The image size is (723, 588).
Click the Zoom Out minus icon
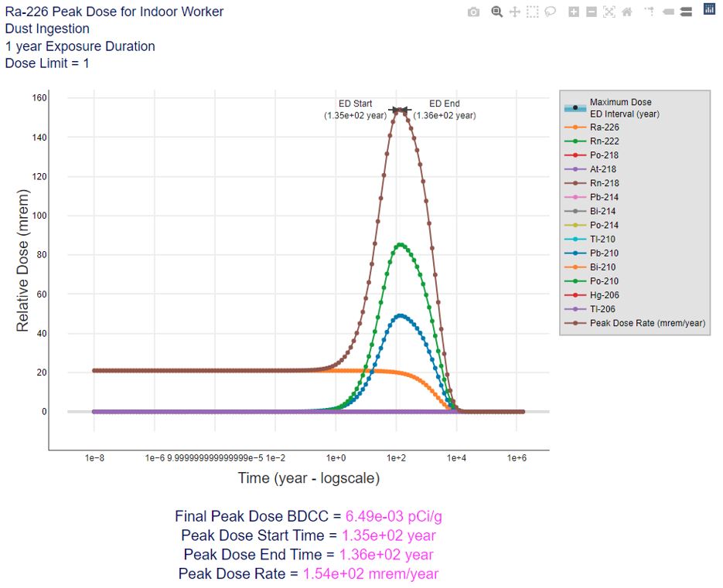[591, 12]
